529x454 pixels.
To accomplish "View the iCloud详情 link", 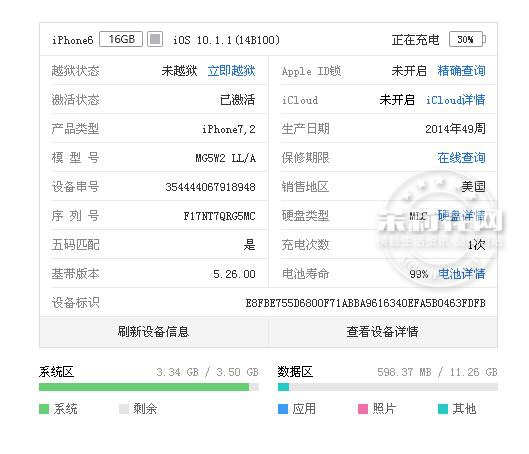I will pyautogui.click(x=455, y=100).
